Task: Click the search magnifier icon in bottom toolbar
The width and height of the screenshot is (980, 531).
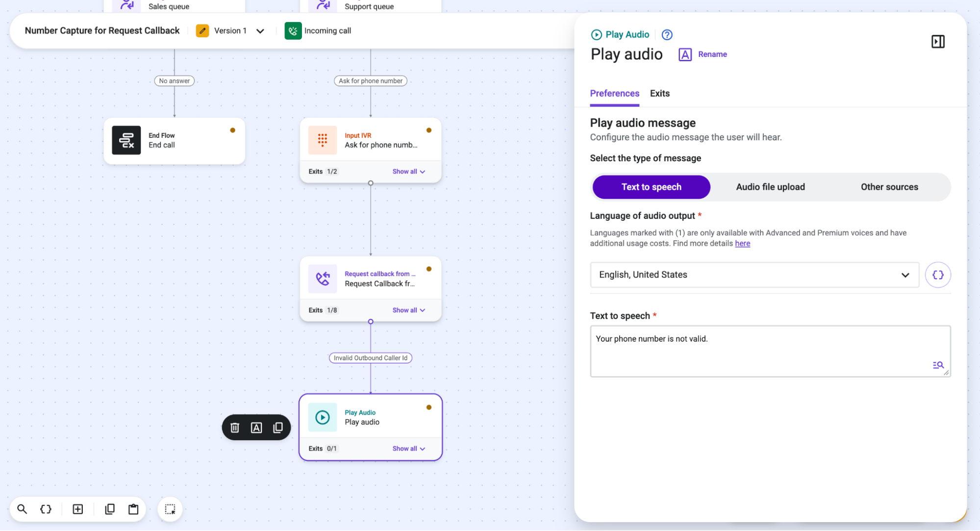Action: (x=22, y=509)
